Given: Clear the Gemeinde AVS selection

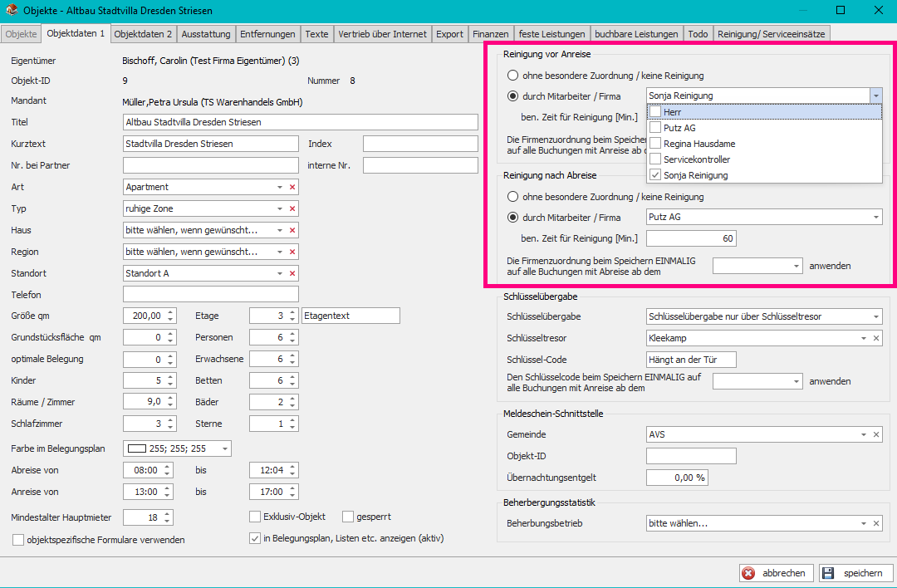Looking at the screenshot, I should point(876,434).
